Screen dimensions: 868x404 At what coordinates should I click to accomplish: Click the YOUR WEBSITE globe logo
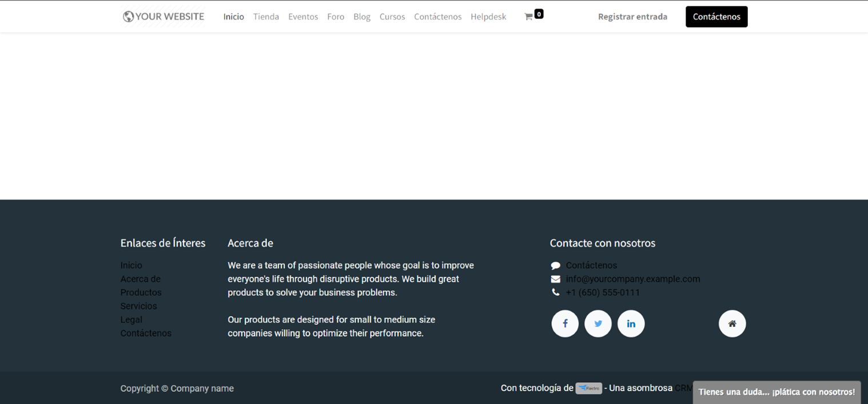(x=164, y=17)
